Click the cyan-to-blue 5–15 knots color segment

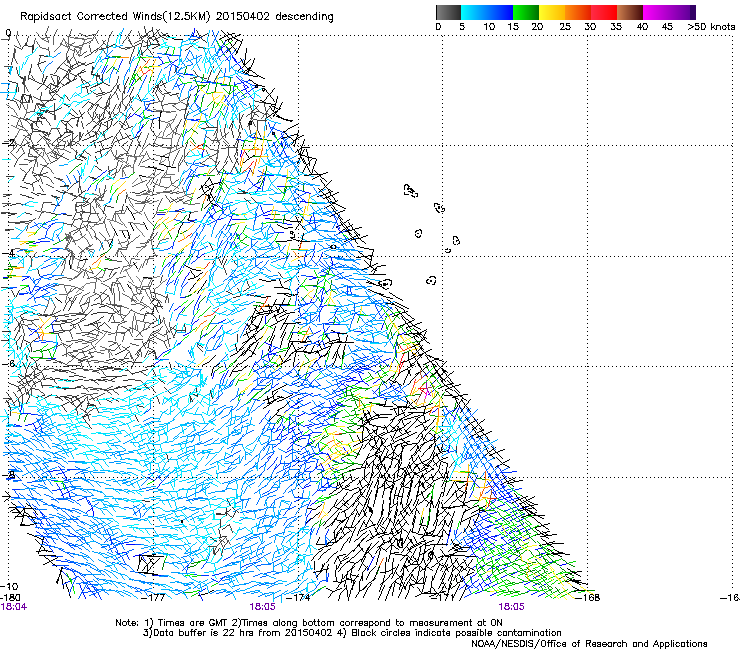pos(487,12)
